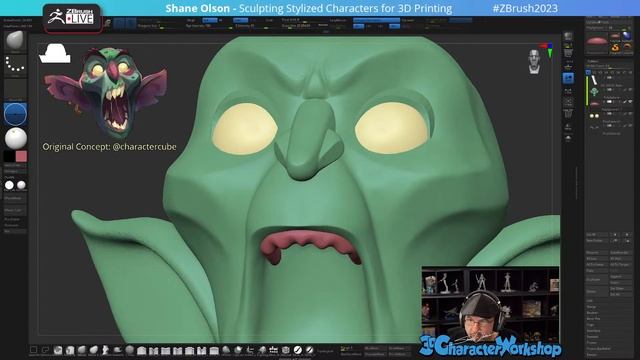Adjust the Z Intensity slider

pyautogui.click(x=251, y=26)
